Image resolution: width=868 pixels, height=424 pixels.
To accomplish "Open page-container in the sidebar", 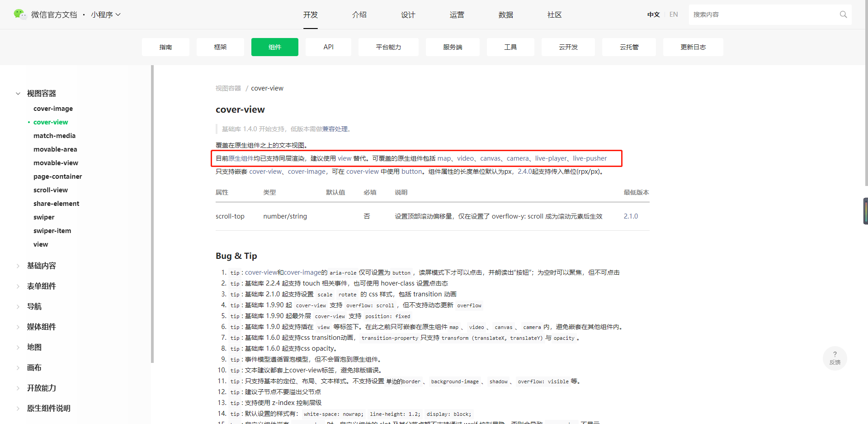I will point(58,176).
